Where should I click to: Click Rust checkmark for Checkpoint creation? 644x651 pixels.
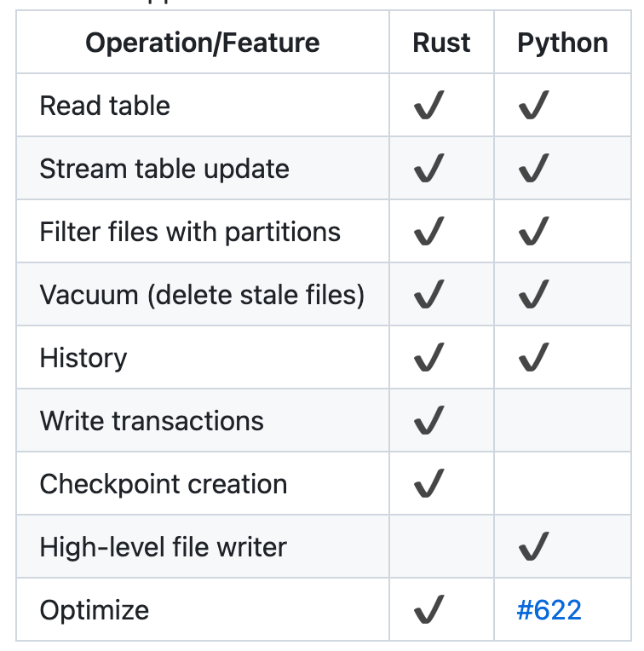pyautogui.click(x=428, y=485)
